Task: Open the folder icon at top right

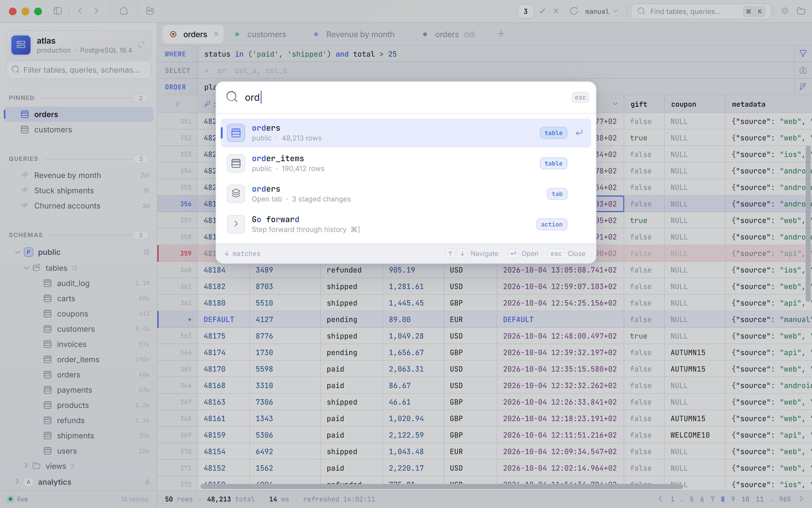Action: click(801, 11)
